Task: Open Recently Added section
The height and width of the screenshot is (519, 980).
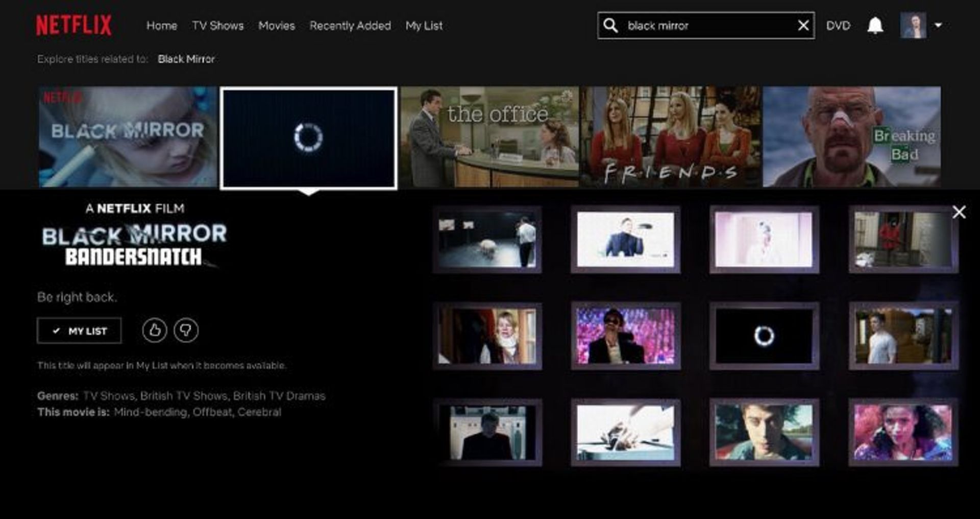Action: coord(350,26)
